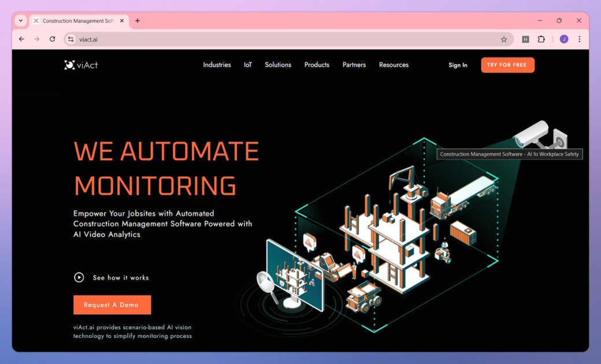Screen dimensions: 601x364
Task: Open the Sign In link
Action: [458, 65]
